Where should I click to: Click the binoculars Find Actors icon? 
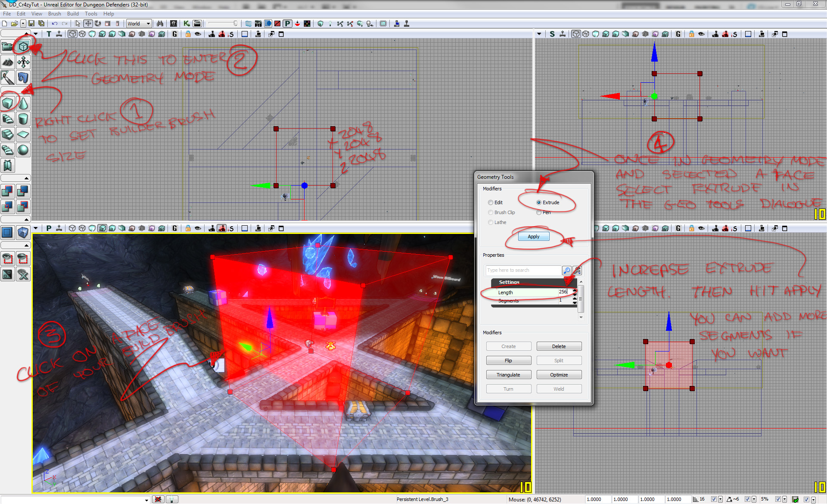[160, 23]
